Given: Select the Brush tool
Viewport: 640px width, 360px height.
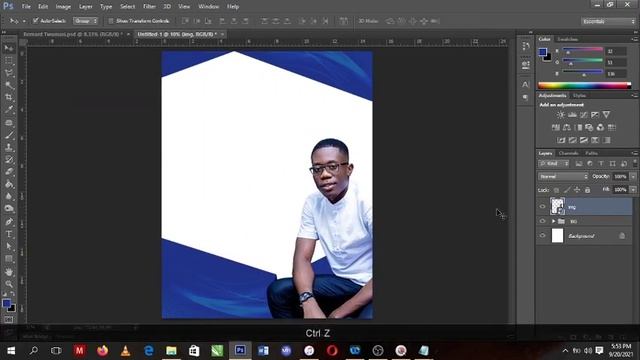Looking at the screenshot, I should pos(9,135).
